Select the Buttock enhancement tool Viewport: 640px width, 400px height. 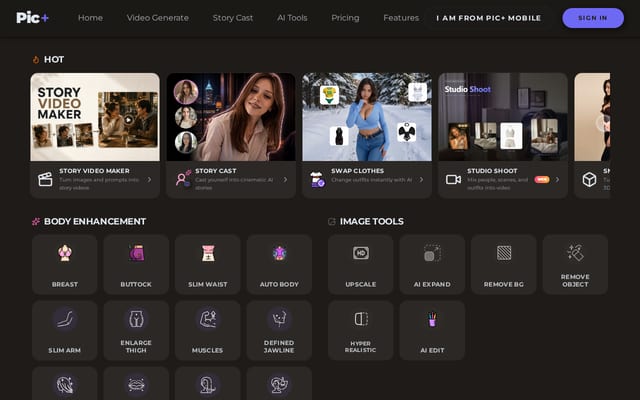136,264
